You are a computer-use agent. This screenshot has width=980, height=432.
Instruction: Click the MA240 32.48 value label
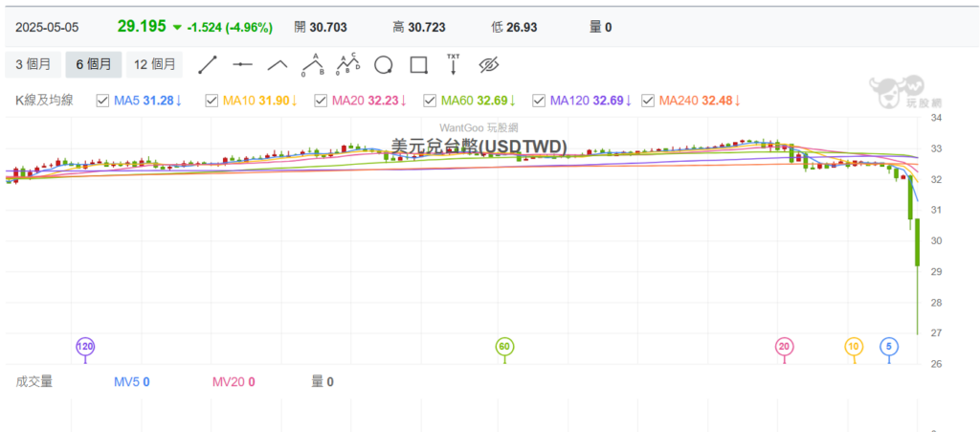click(700, 101)
